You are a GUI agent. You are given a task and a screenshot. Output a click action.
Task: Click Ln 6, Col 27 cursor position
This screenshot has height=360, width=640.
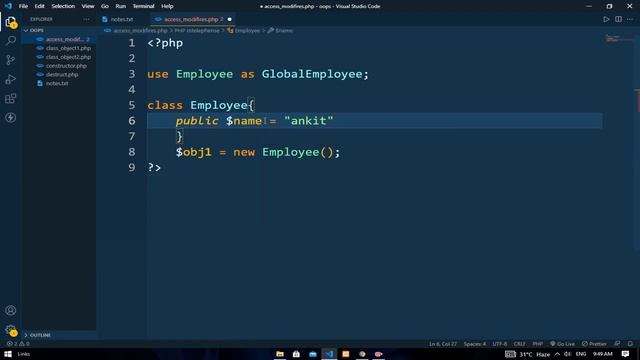pos(443,344)
